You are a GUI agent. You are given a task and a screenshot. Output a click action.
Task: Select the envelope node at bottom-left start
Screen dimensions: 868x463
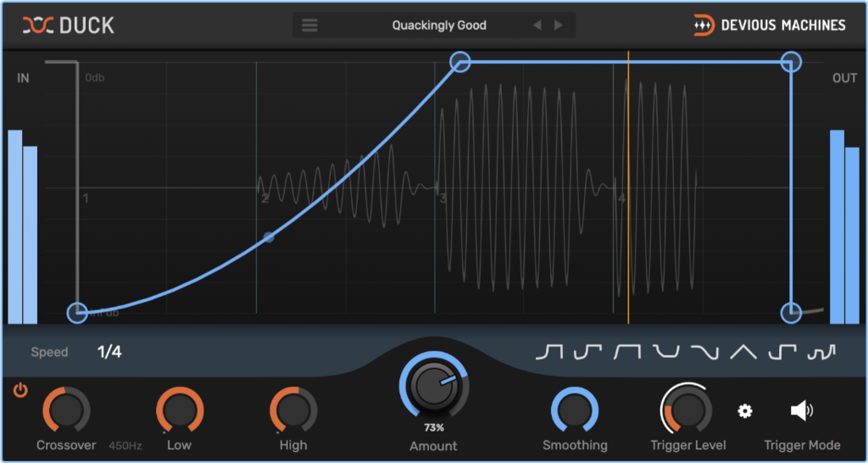pyautogui.click(x=77, y=313)
